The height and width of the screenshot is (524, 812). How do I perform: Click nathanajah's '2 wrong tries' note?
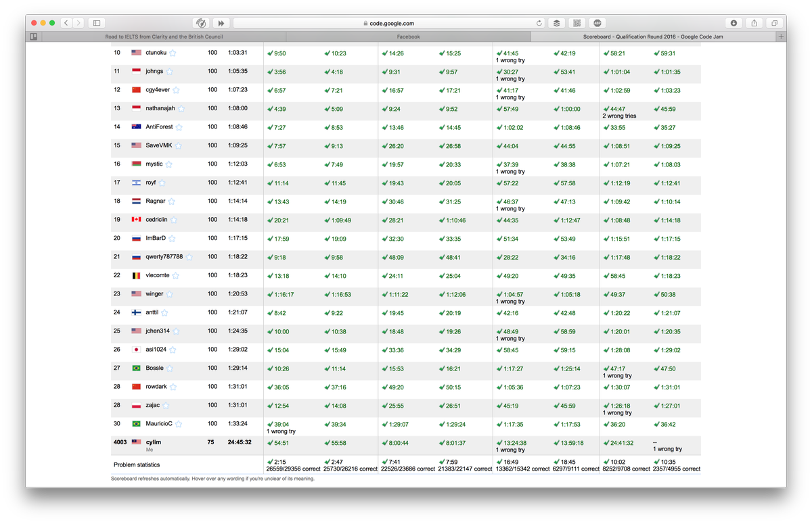620,116
